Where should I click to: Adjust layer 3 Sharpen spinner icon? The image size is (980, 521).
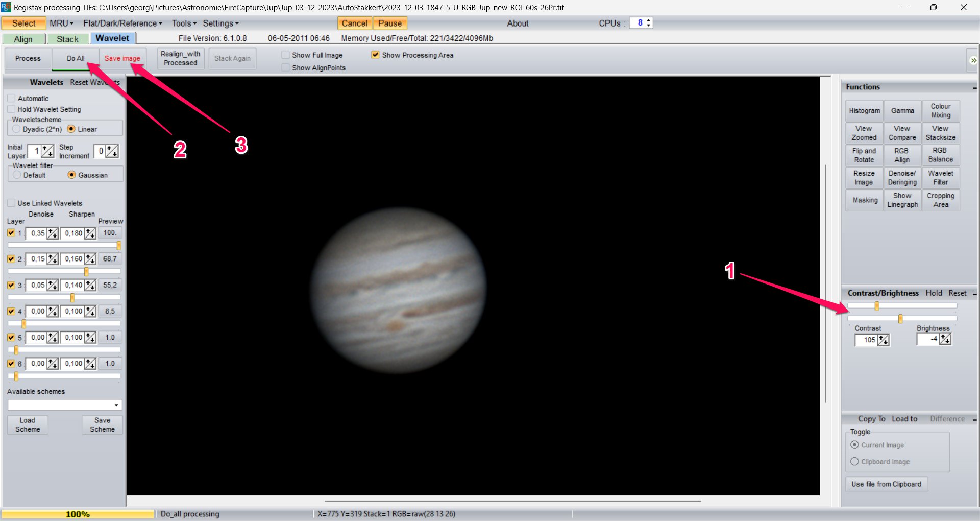(90, 285)
